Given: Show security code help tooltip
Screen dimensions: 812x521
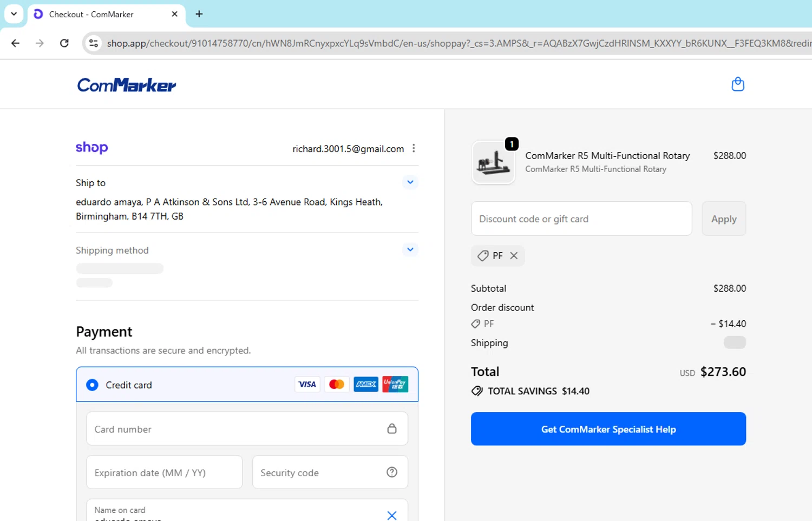Looking at the screenshot, I should [x=392, y=472].
